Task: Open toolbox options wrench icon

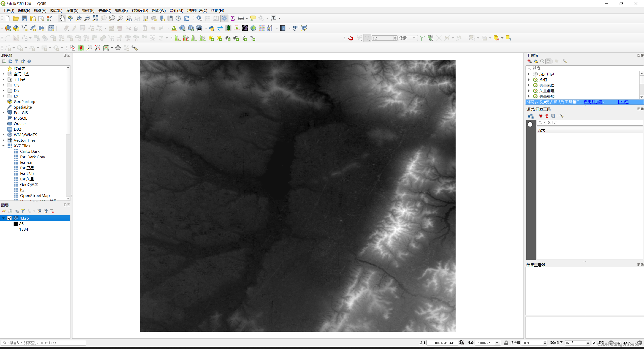Action: 565,61
